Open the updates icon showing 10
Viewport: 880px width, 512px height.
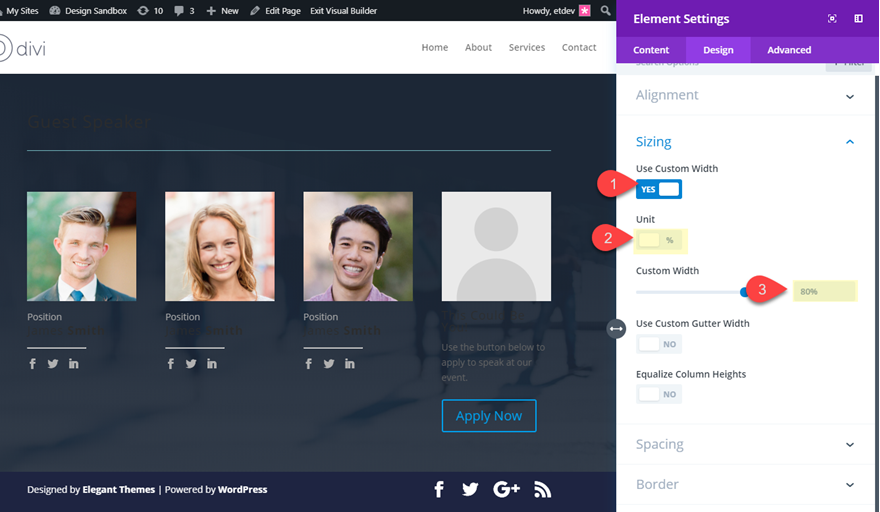coord(143,11)
